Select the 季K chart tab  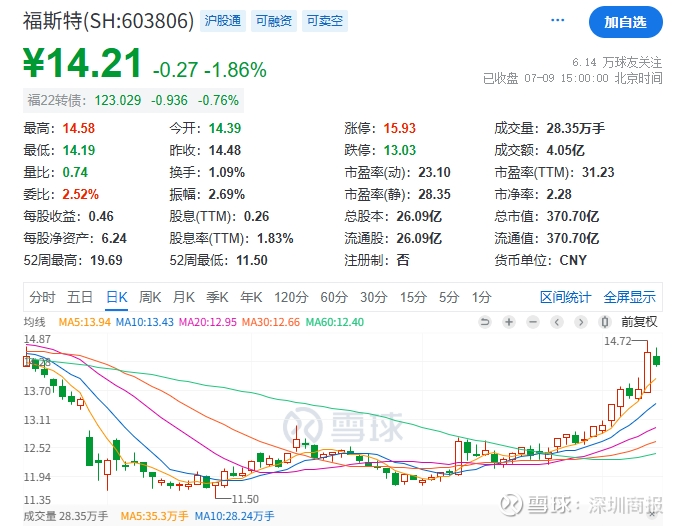click(x=217, y=297)
